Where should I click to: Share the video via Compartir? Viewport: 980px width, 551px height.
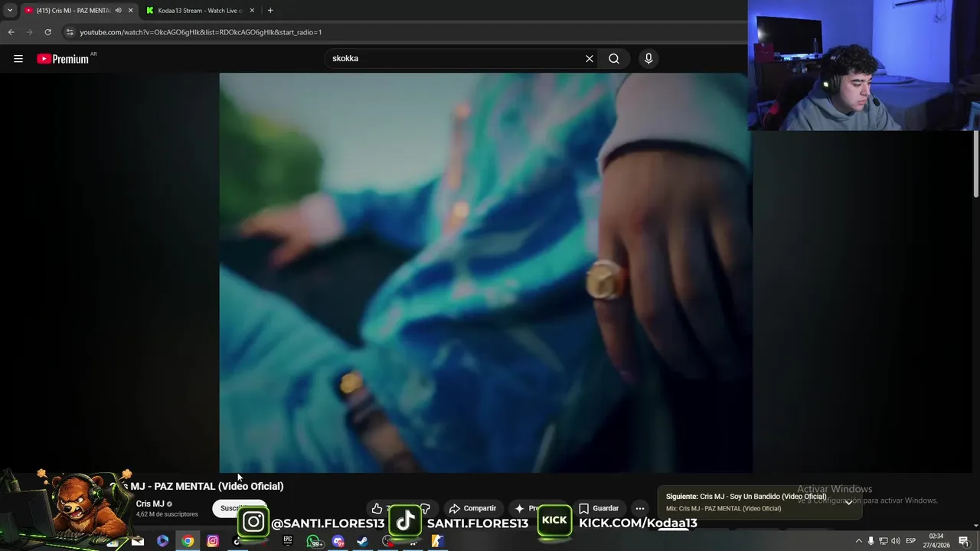click(x=472, y=508)
